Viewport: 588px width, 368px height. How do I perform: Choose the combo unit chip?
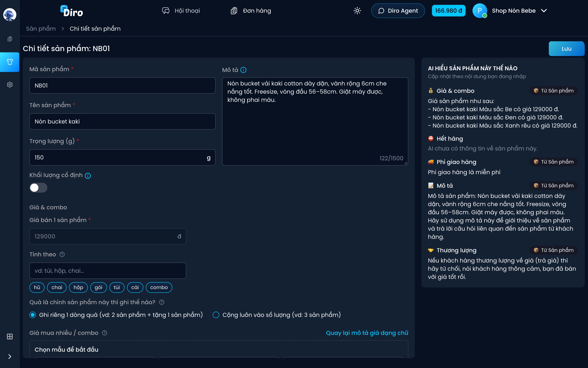point(159,287)
